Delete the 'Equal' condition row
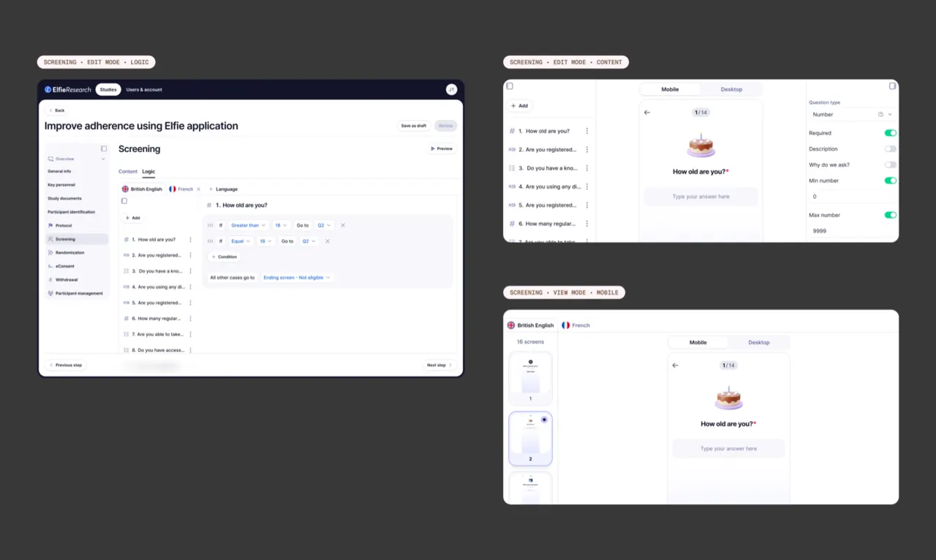Viewport: 936px width, 560px height. click(x=327, y=241)
